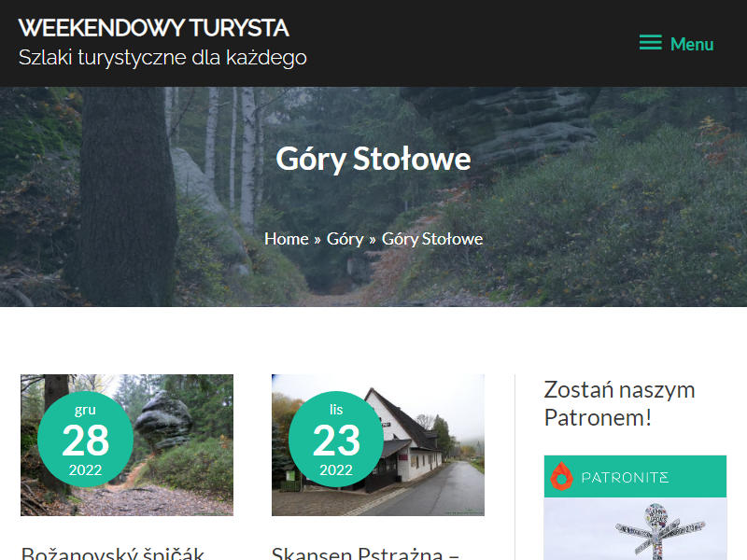Viewport: 747px width, 560px height.
Task: Open the Góry breadcrumb link
Action: click(345, 239)
